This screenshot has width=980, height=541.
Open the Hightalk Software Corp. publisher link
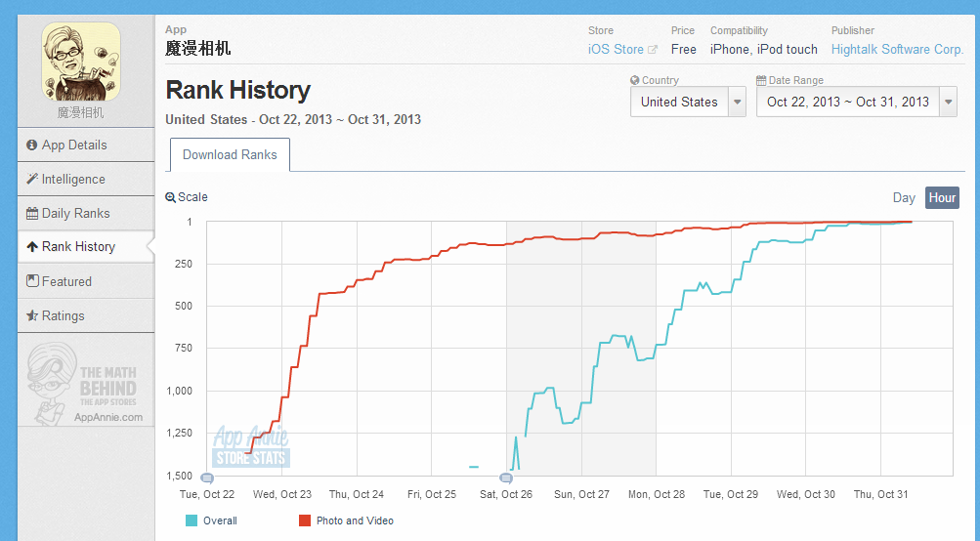(897, 50)
